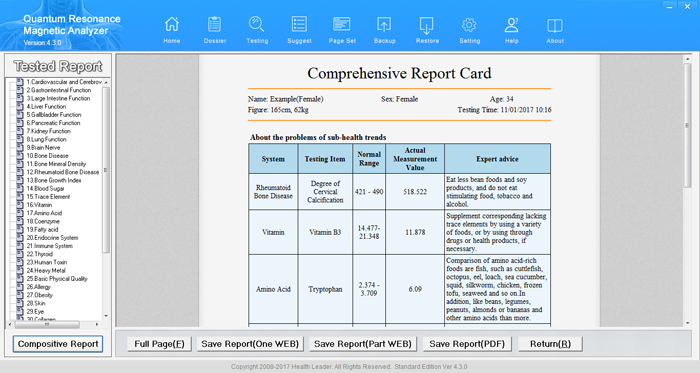Click the Restore download icon
The height and width of the screenshot is (373, 700).
pyautogui.click(x=427, y=25)
